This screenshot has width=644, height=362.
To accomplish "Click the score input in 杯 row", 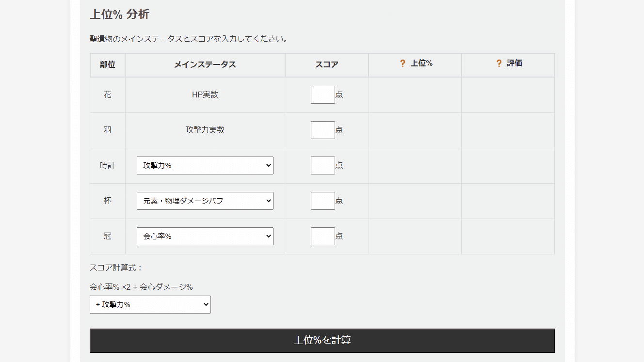I will tap(322, 201).
